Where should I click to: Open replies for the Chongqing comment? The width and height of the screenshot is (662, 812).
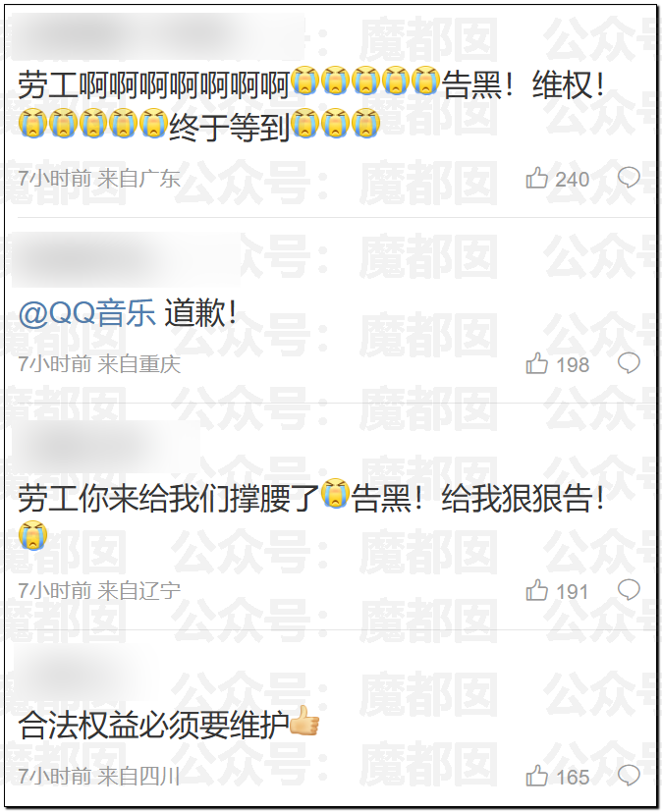(629, 363)
